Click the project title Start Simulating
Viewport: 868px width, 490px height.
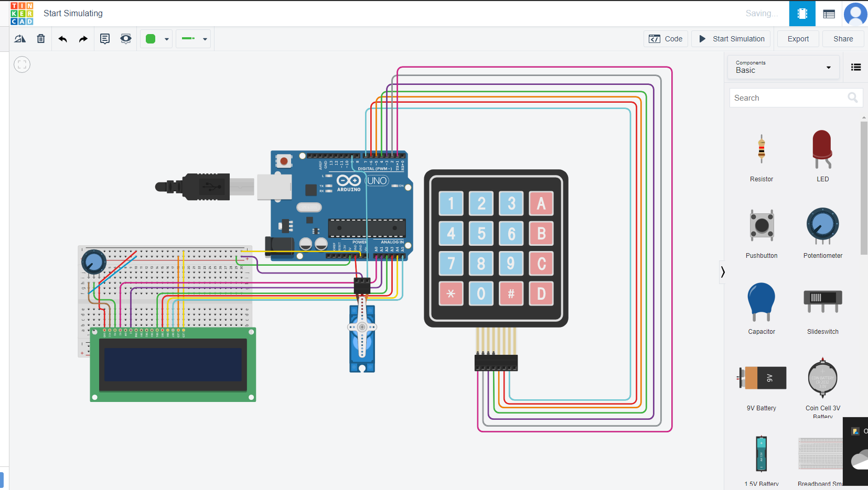pyautogui.click(x=73, y=14)
